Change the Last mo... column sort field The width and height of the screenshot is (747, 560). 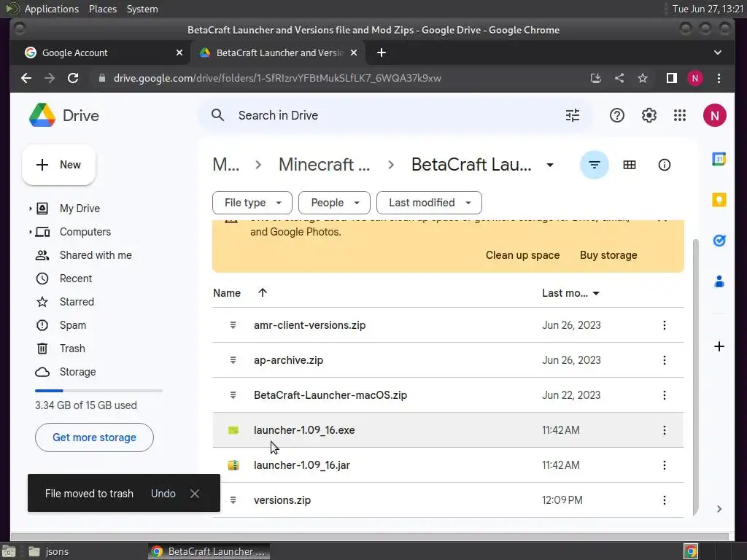(570, 293)
